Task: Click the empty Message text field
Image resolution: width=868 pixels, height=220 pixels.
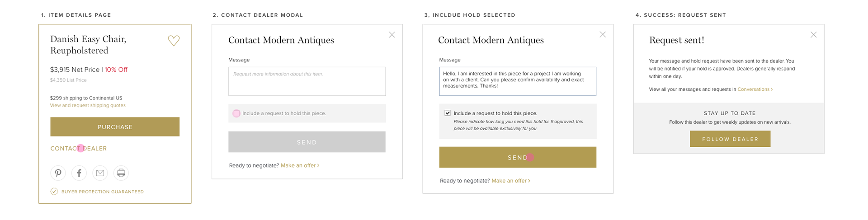Action: [x=307, y=81]
